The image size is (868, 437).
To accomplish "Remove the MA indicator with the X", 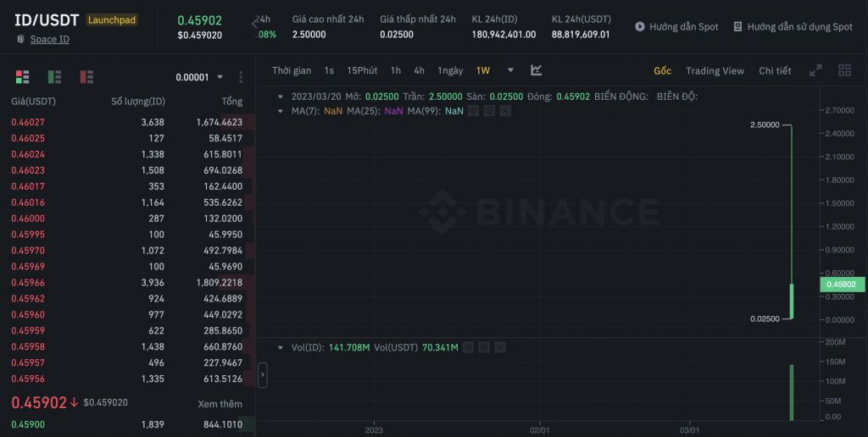I will (505, 111).
